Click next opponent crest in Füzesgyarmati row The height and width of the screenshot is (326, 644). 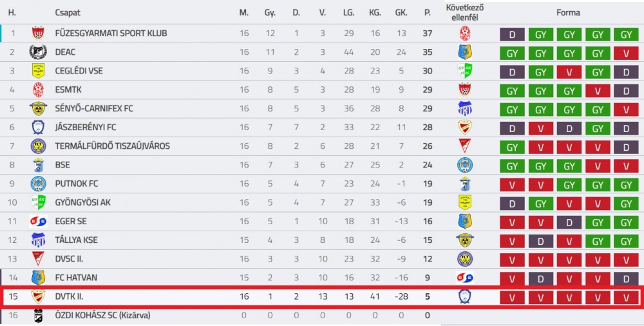465,34
